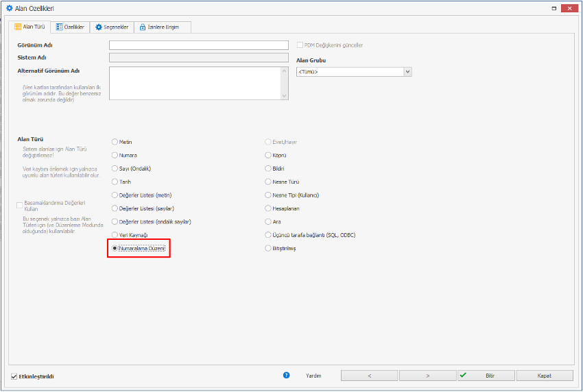Toggle PDM Değişkenini günceller checkbox
This screenshot has width=583, height=392.
300,45
